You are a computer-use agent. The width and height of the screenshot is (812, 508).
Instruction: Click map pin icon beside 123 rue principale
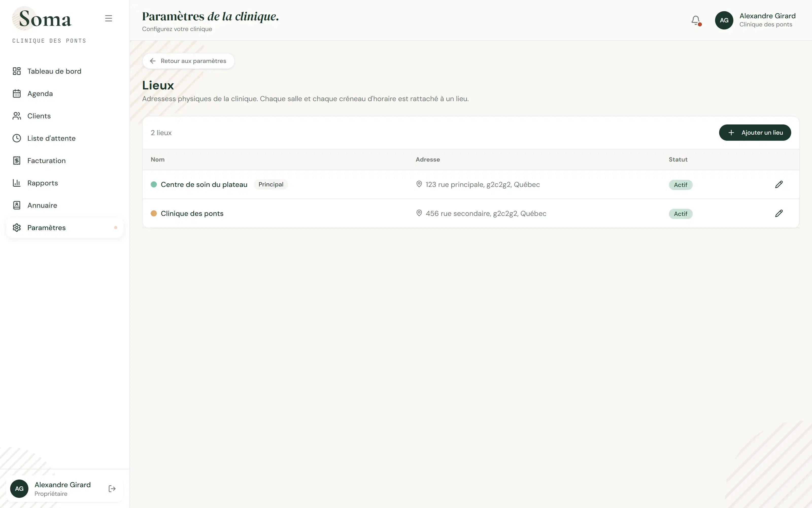click(x=419, y=184)
